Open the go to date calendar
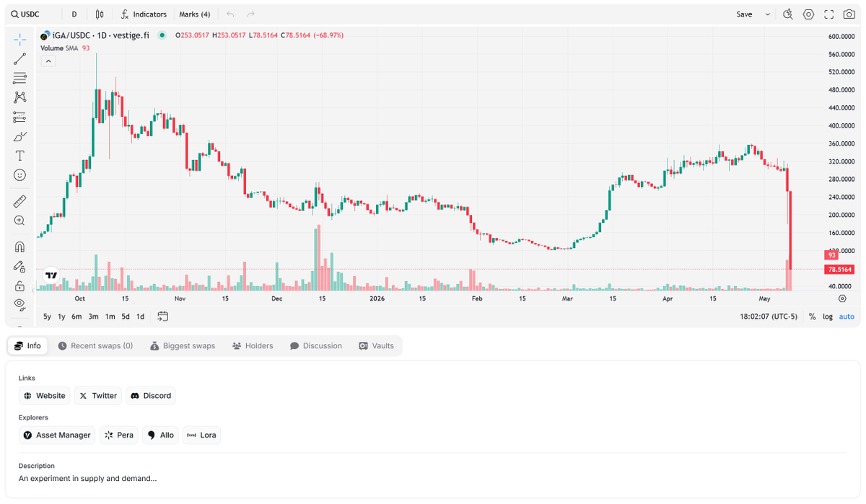Screen dimensions: 866x504 click(x=162, y=317)
